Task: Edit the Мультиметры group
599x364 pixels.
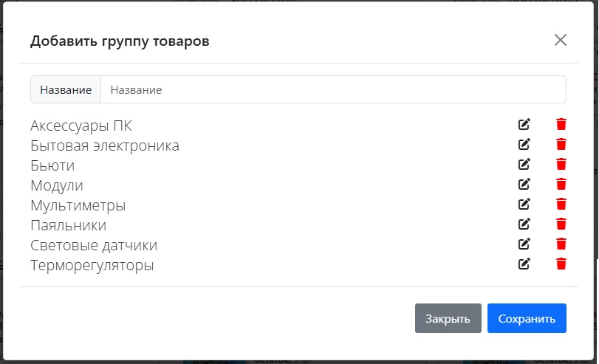Action: pos(524,204)
